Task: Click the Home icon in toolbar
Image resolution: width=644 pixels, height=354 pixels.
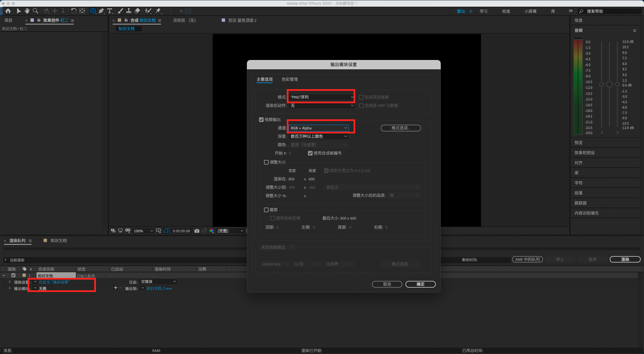Action: (8, 11)
